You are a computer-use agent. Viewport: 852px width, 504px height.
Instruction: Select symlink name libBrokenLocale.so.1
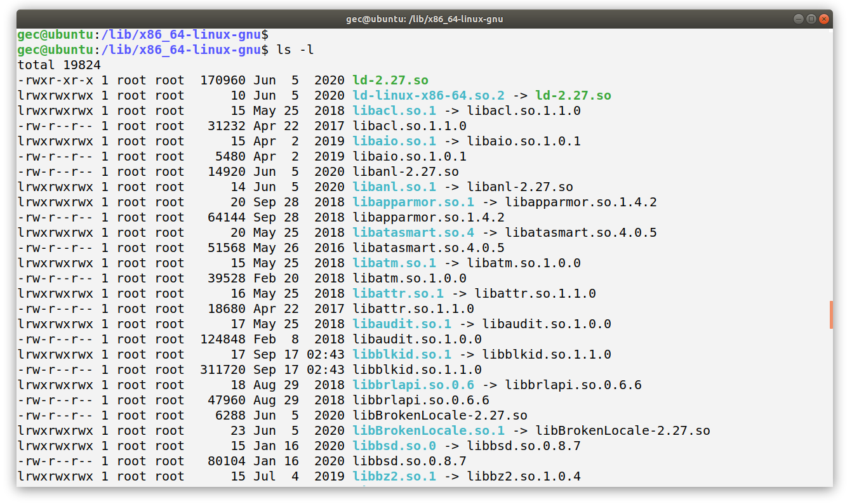429,430
